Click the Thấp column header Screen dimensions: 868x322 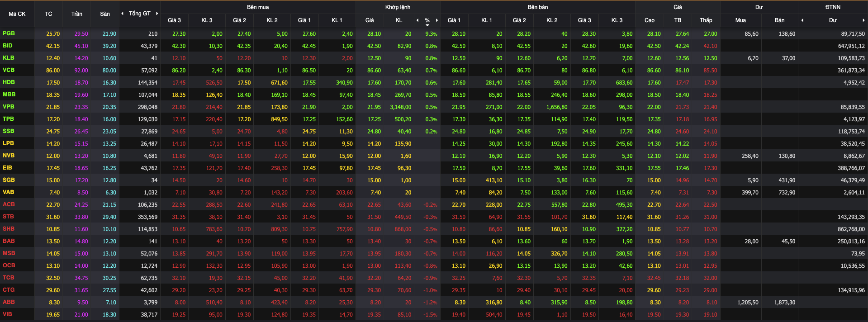click(706, 20)
